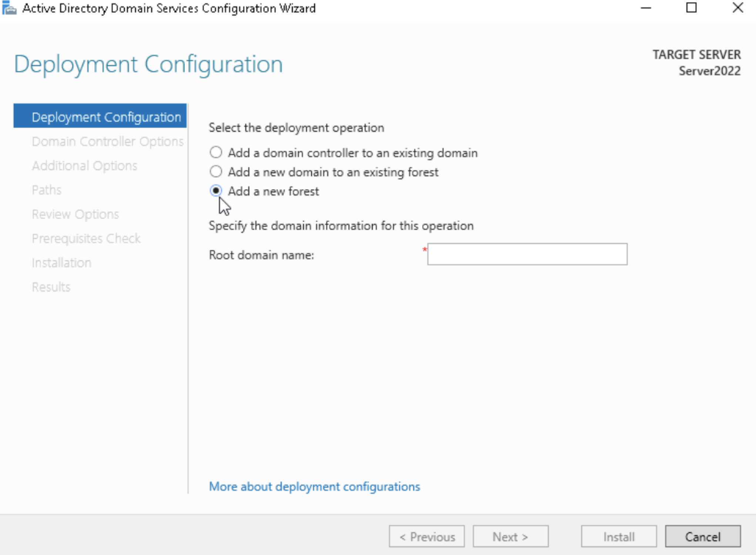Cancel the configuration wizard

click(x=703, y=537)
